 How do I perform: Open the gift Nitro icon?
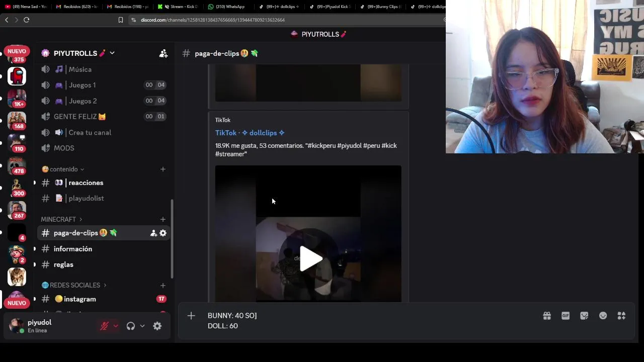click(x=547, y=316)
